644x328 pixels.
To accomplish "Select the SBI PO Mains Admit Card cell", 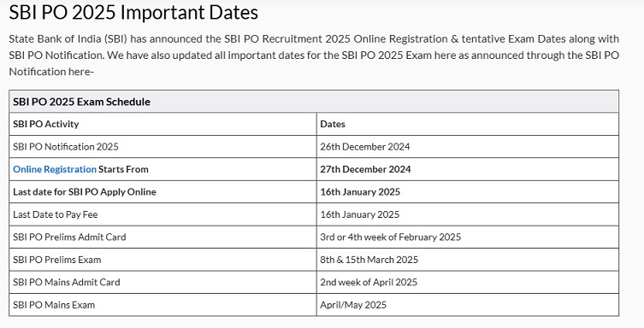I will 162,282.
